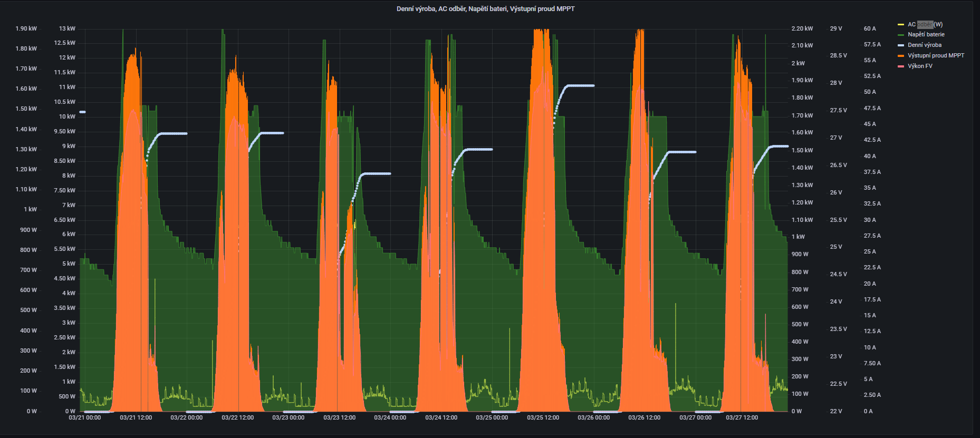Screen dimensions: 980x438
Task: Click the 2.20 kW right axis label
Action: click(802, 29)
